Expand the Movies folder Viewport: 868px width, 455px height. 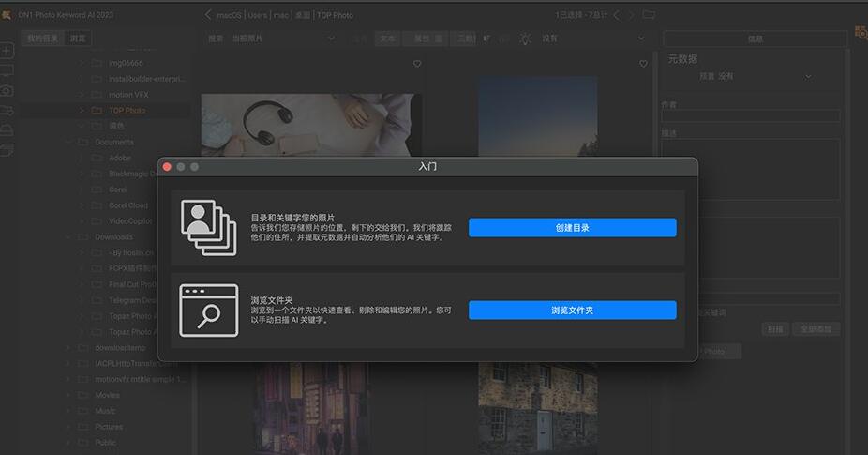(68, 395)
